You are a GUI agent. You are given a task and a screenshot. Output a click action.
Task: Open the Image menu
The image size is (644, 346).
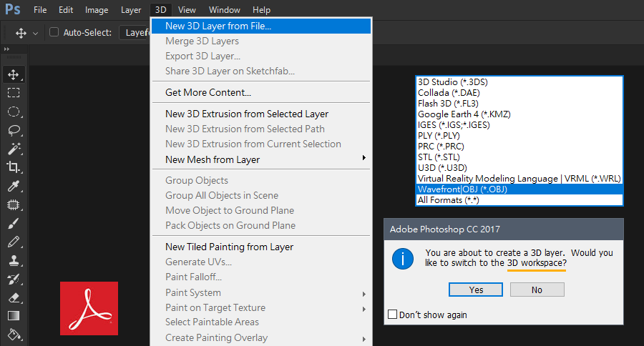[x=97, y=10]
